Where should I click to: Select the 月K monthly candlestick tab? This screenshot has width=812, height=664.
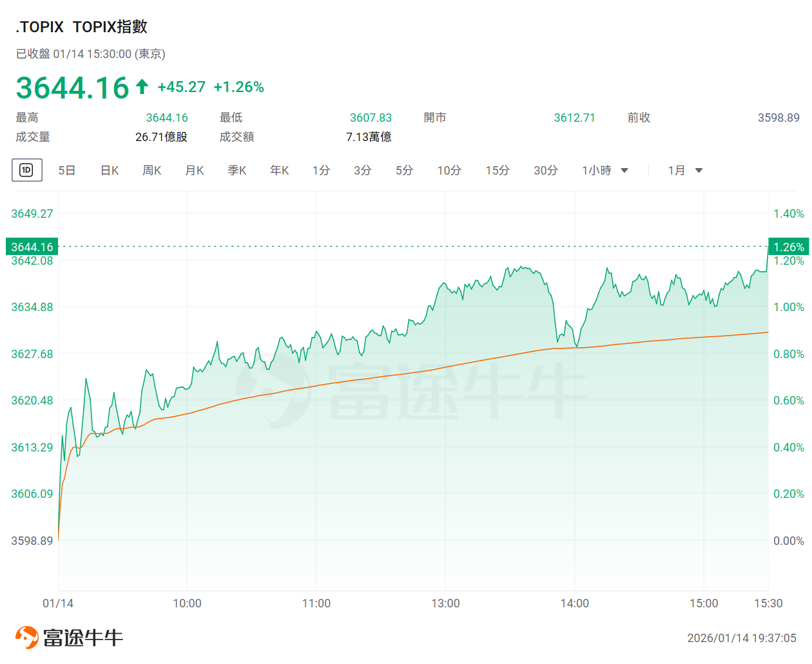point(194,171)
